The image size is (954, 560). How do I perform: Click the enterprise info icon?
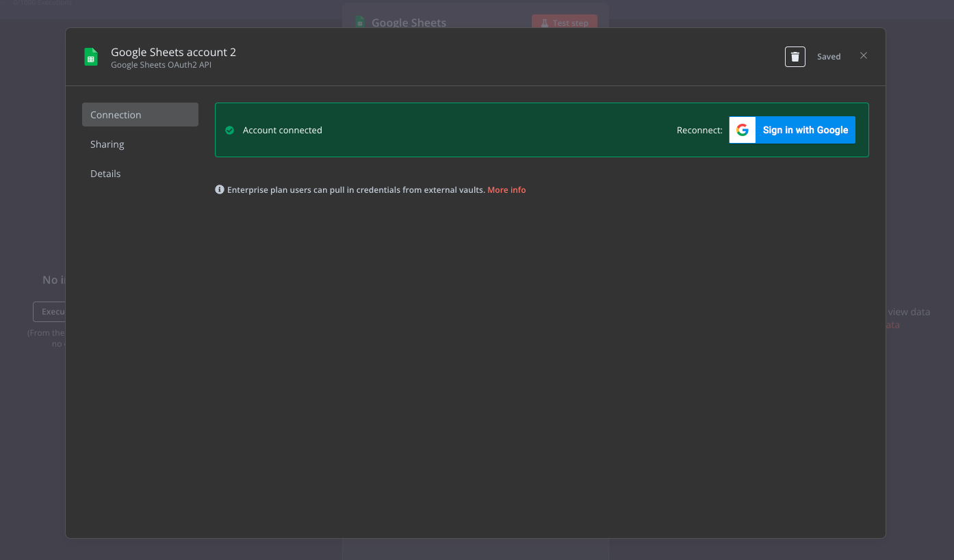(220, 189)
